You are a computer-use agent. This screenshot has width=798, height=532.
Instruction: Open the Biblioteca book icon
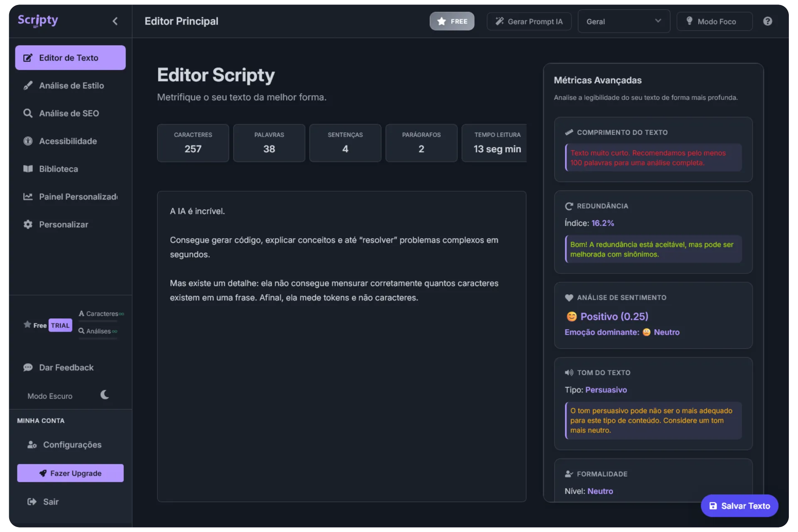click(x=28, y=169)
